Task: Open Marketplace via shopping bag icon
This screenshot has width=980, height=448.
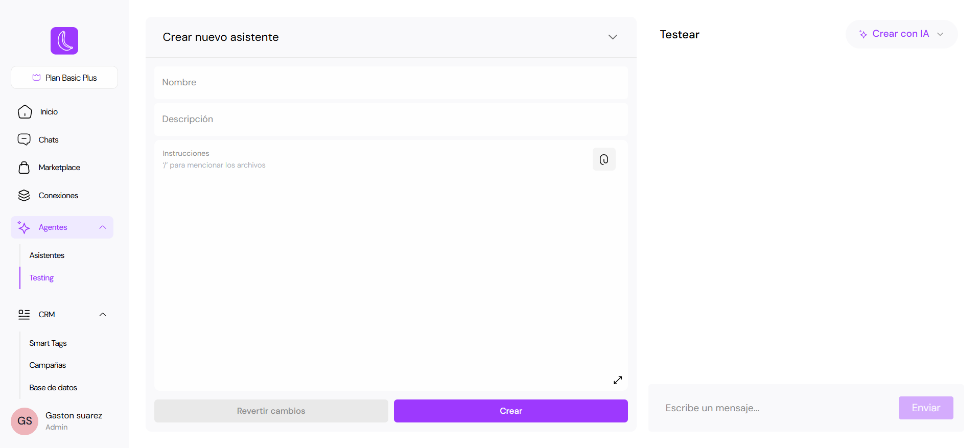Action: pyautogui.click(x=24, y=168)
